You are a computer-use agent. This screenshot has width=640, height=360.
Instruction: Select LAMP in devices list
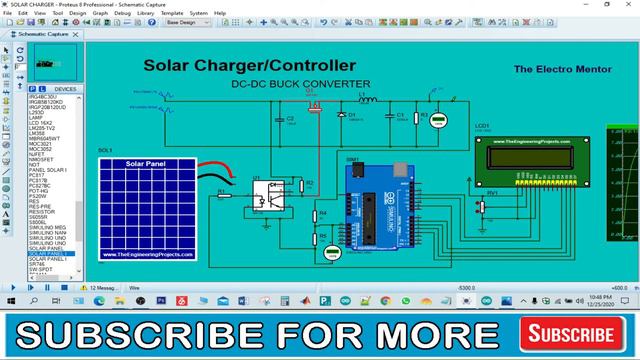pyautogui.click(x=36, y=118)
